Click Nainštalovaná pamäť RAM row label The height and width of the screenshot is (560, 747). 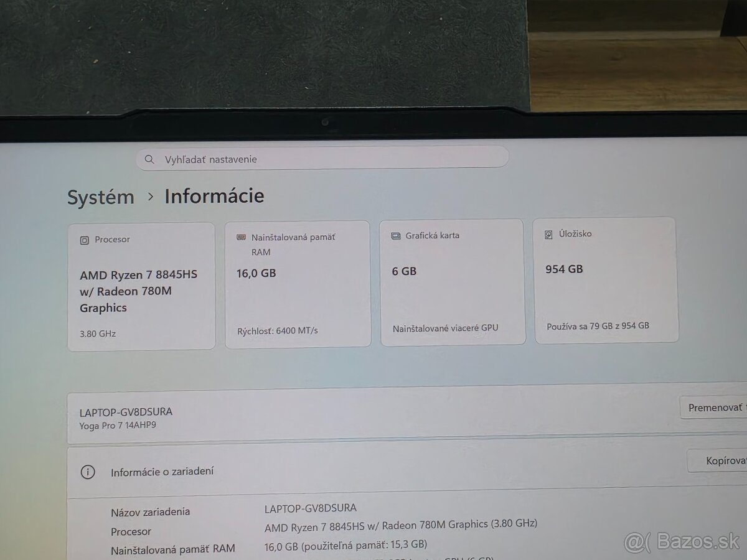pyautogui.click(x=173, y=549)
